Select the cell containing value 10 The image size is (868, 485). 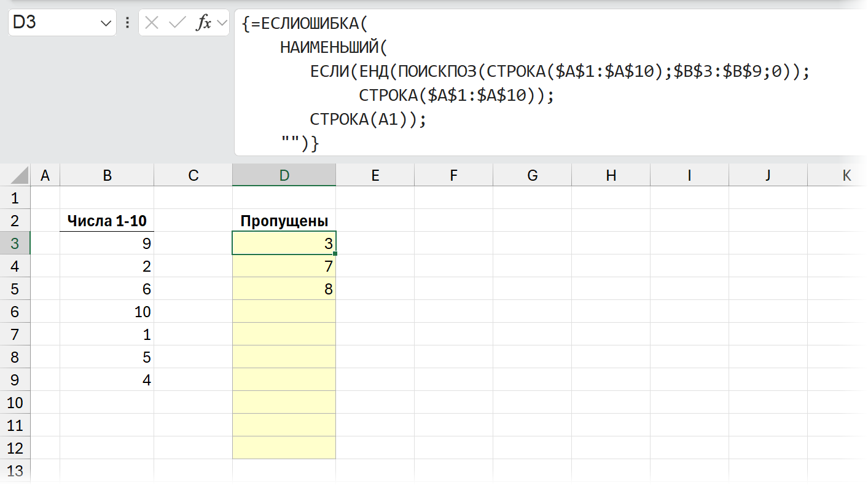107,312
